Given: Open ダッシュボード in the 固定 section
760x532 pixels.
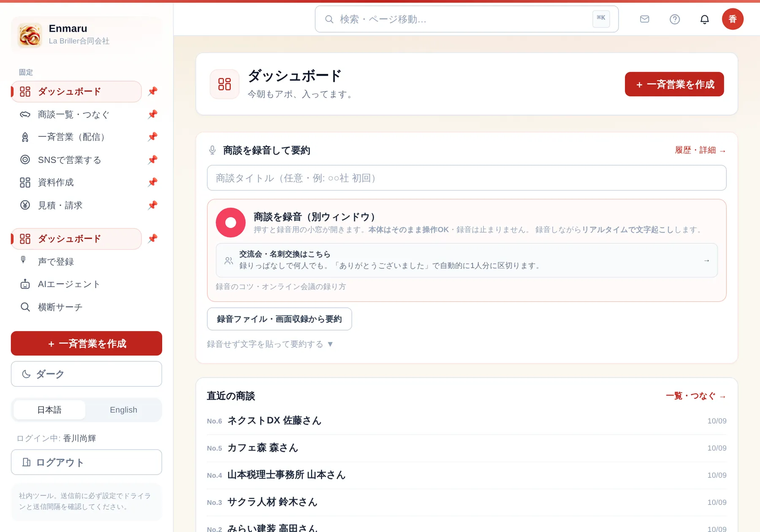Looking at the screenshot, I should (76, 92).
